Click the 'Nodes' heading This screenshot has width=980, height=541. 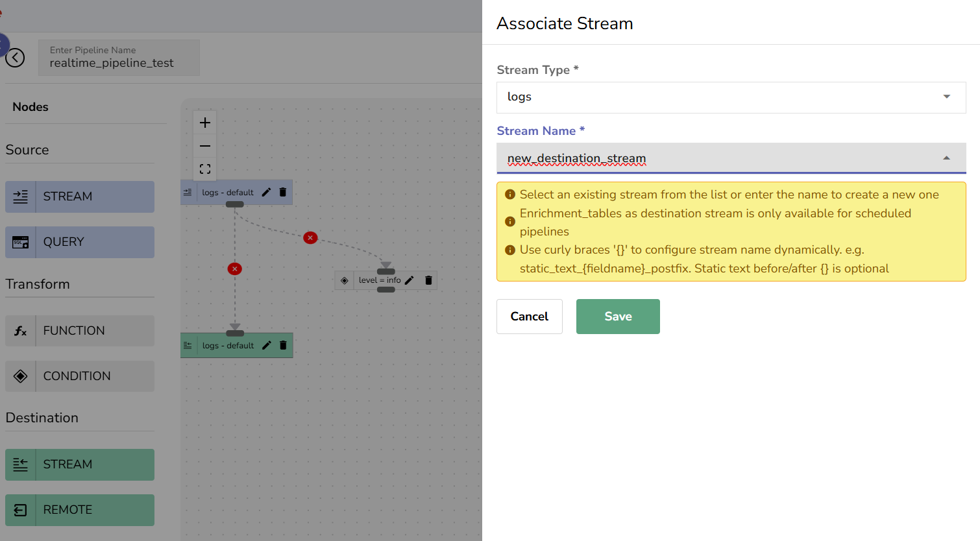(31, 107)
